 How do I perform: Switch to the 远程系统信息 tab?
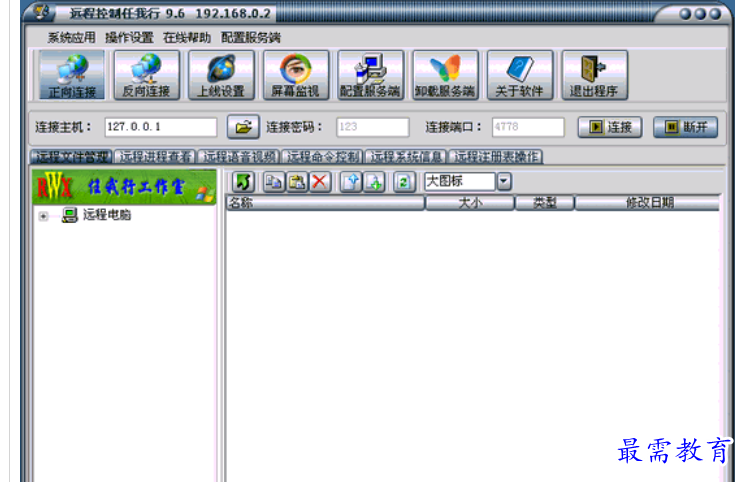406,157
